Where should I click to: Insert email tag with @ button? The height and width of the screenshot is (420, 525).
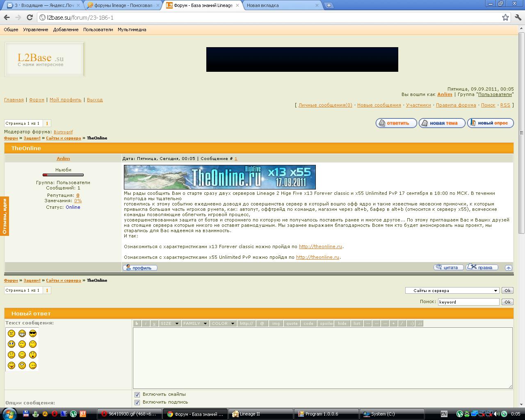(x=262, y=323)
